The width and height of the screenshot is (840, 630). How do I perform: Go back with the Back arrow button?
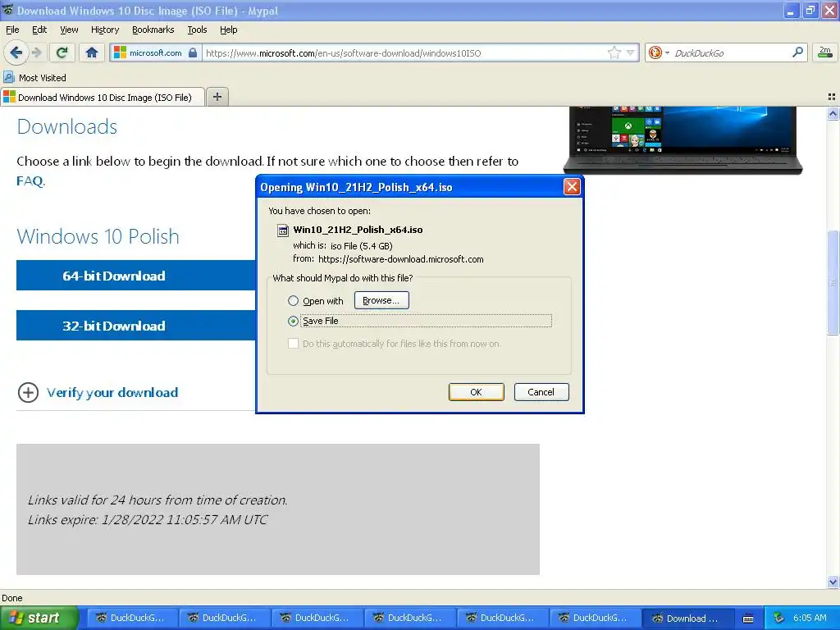coord(16,52)
